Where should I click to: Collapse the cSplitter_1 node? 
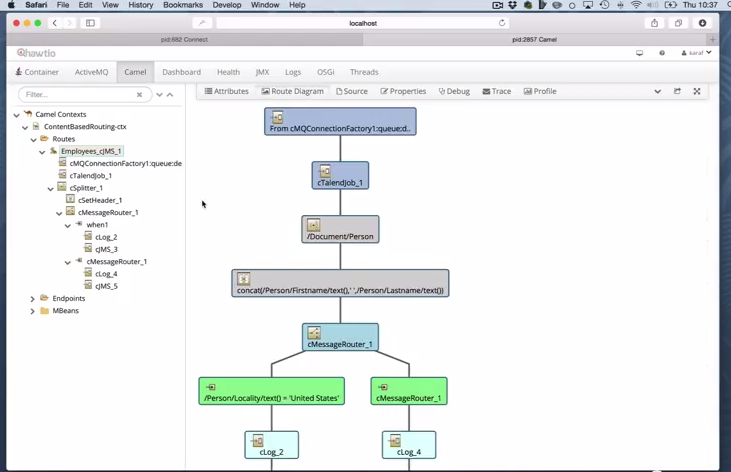pos(50,188)
